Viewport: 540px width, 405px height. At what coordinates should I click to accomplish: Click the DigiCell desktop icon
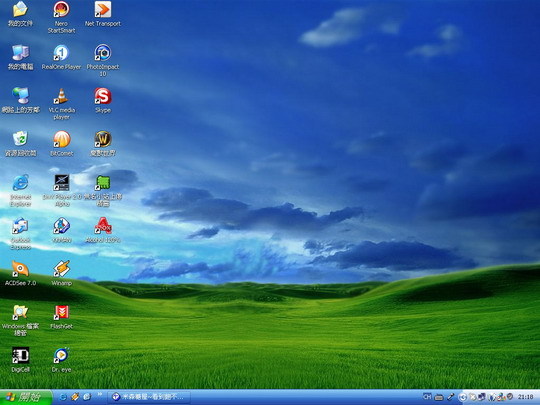20,355
